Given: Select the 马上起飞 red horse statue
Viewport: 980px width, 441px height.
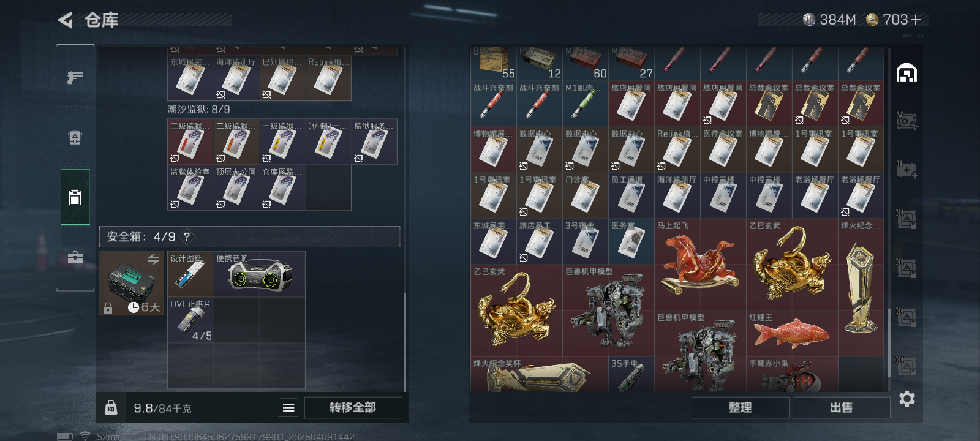Looking at the screenshot, I should click(x=700, y=265).
